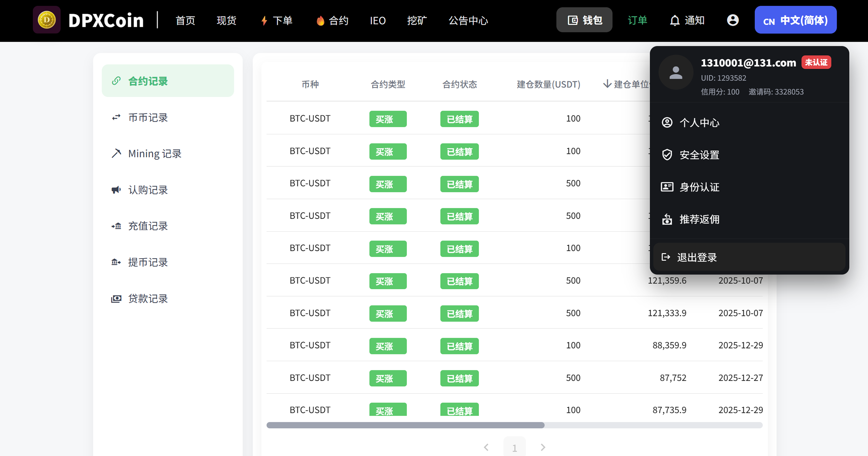Click the 推荐返佣 referral rebate item
Image resolution: width=868 pixels, height=456 pixels.
coord(699,219)
